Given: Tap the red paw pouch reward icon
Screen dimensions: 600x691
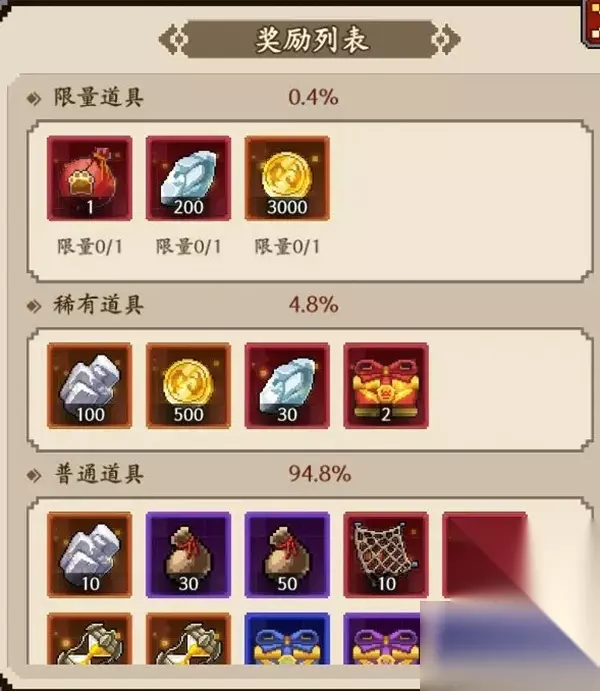Looking at the screenshot, I should point(89,178).
